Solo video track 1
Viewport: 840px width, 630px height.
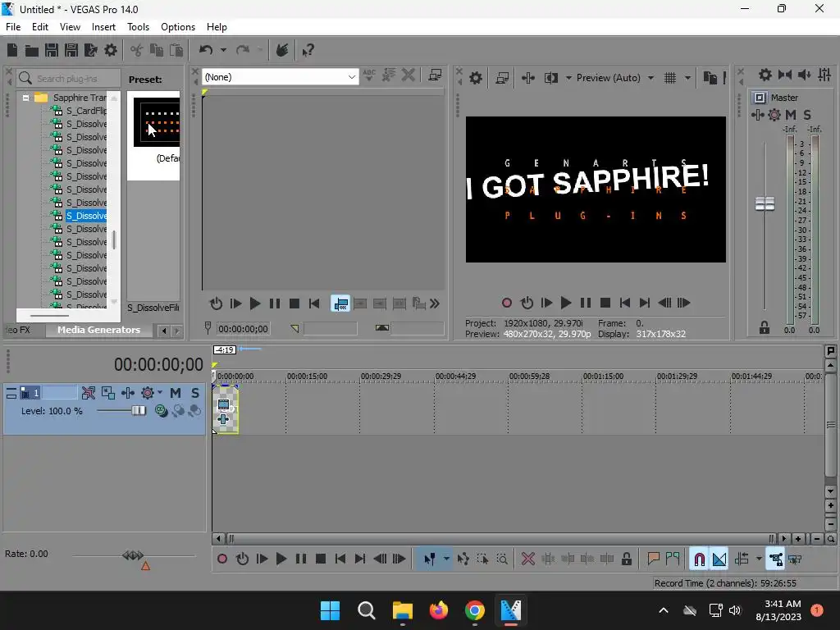tap(195, 393)
